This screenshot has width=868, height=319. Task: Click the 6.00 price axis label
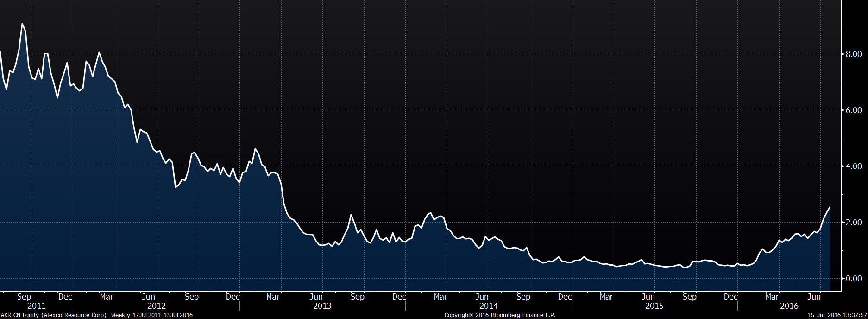[x=854, y=110]
